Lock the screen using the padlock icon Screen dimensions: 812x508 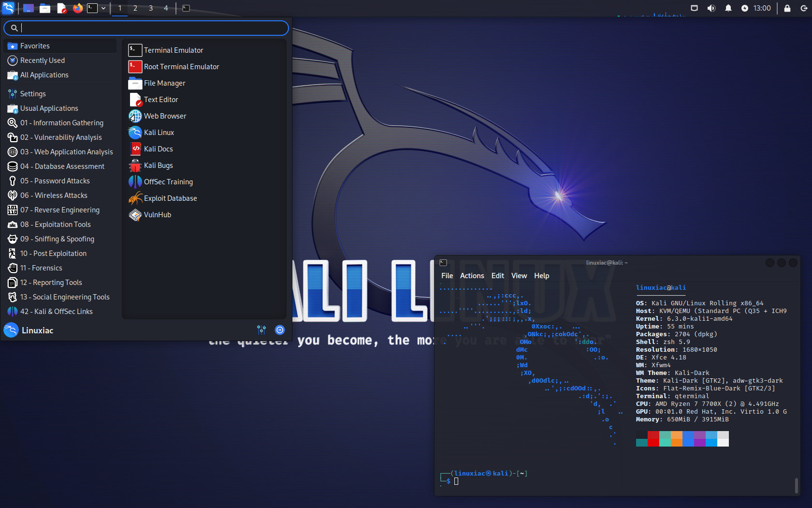point(786,8)
